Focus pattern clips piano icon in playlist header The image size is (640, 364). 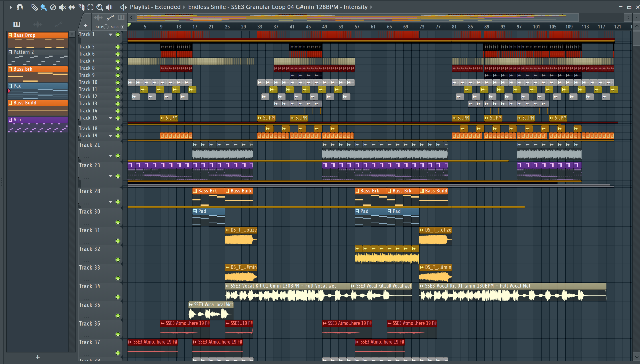tap(121, 18)
